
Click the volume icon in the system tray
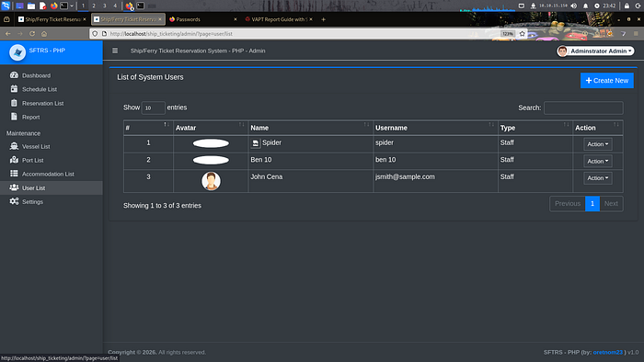(x=574, y=6)
